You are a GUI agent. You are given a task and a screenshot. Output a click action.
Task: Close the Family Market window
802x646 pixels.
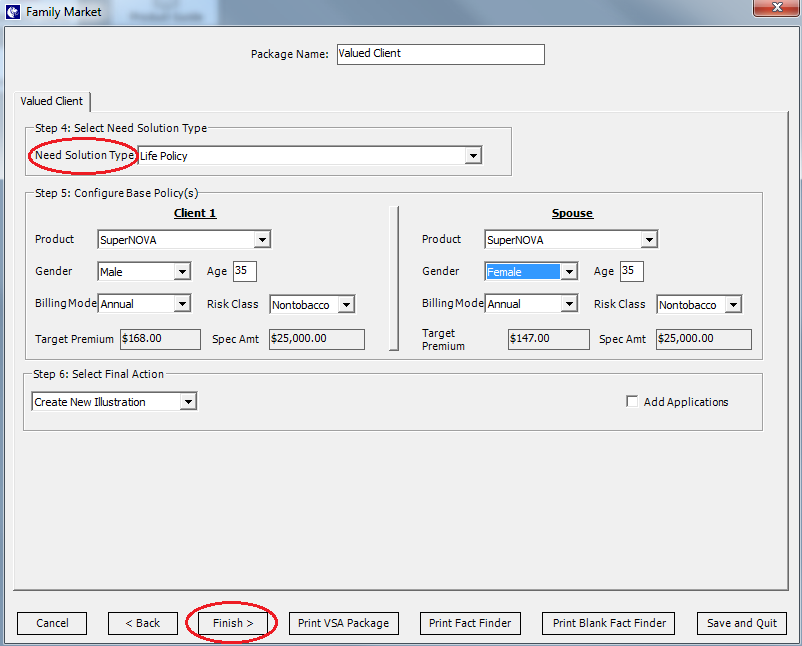777,7
